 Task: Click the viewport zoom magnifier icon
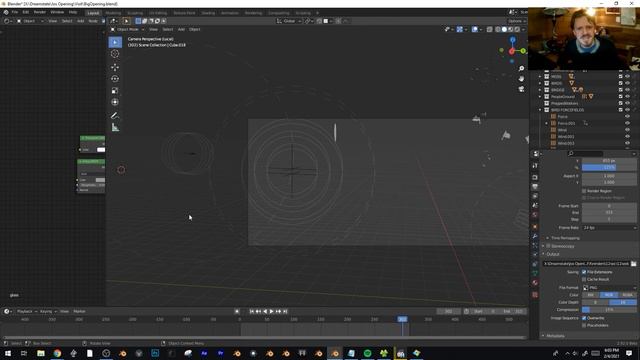521,69
